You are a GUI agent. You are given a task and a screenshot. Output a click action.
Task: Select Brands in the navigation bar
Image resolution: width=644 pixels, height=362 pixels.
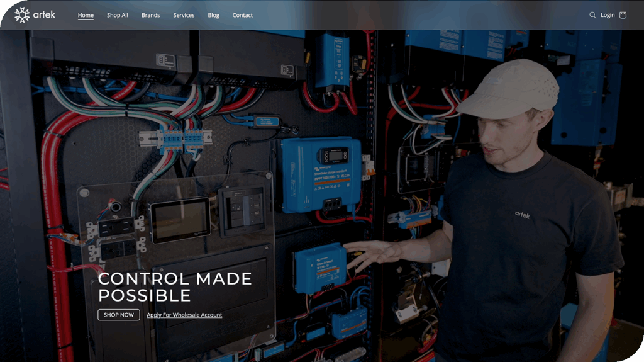tap(150, 15)
